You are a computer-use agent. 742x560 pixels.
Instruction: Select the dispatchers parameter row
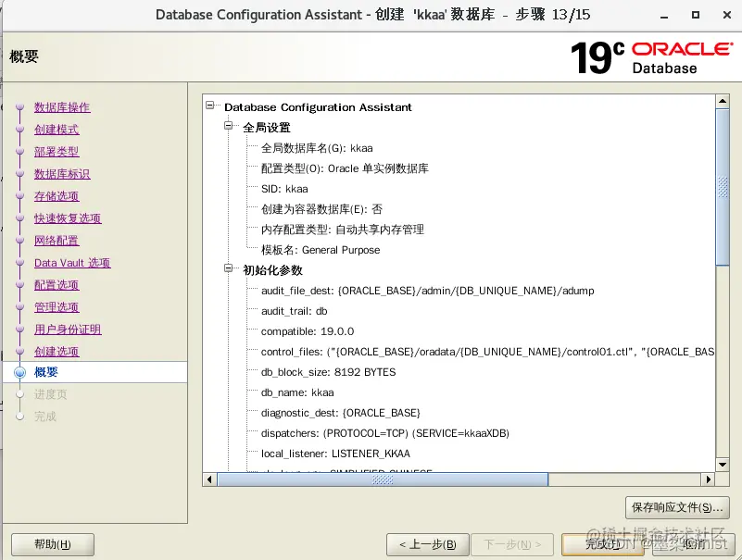384,433
